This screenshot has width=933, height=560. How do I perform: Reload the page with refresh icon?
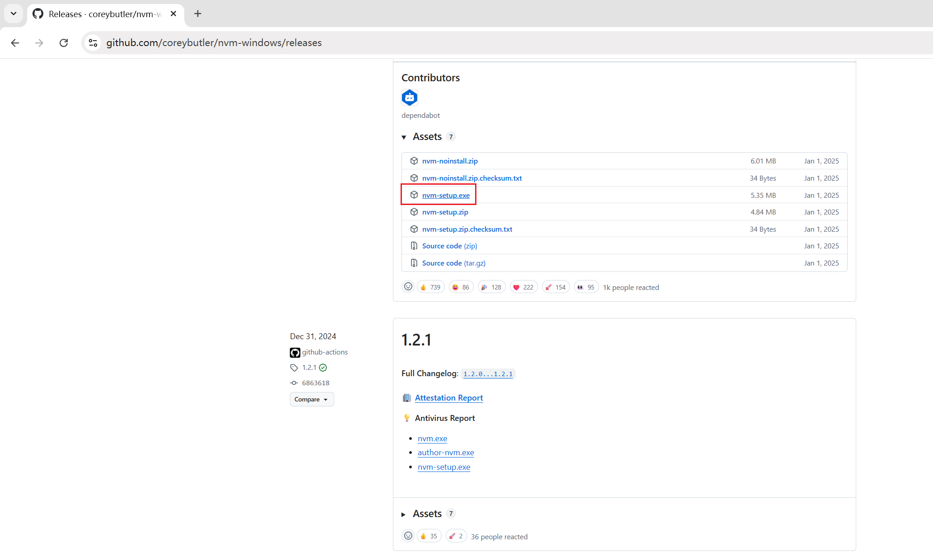point(64,43)
